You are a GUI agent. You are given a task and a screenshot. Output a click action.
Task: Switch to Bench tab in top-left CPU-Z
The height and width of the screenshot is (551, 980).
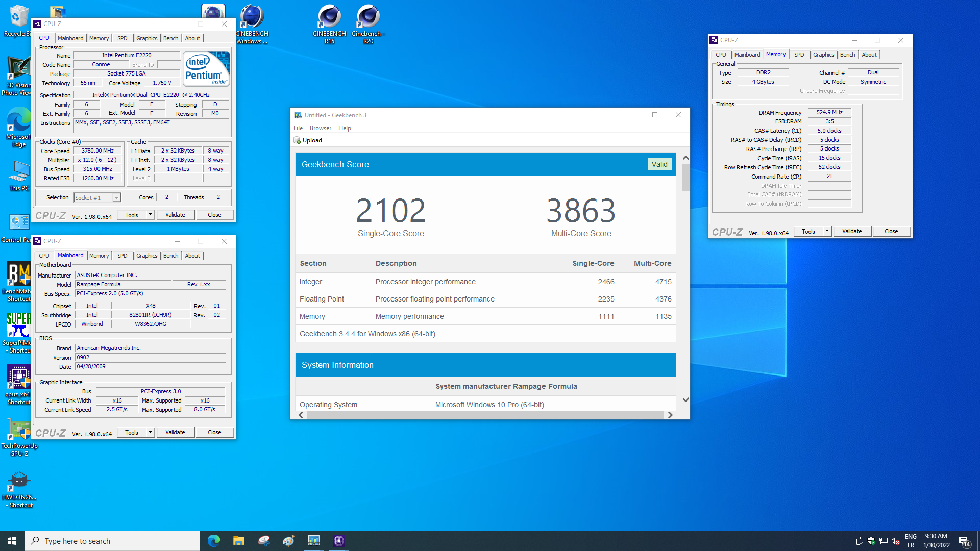[x=171, y=38]
